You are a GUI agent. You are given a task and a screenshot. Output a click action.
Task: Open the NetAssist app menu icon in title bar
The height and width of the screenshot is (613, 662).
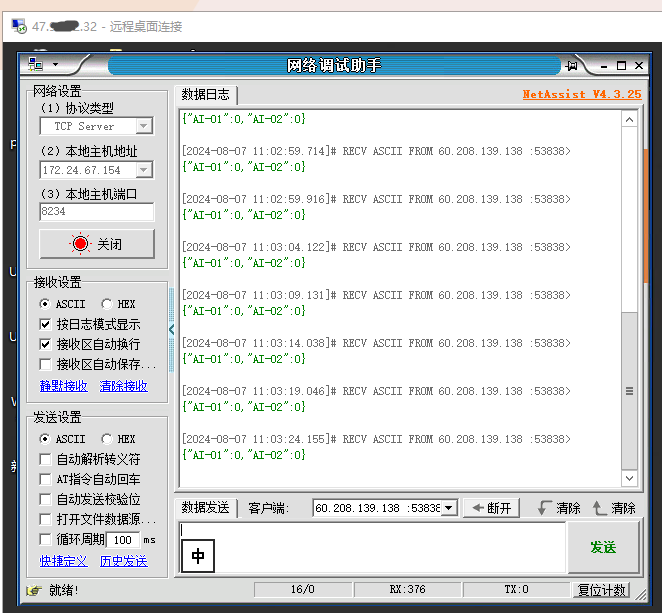(37, 65)
